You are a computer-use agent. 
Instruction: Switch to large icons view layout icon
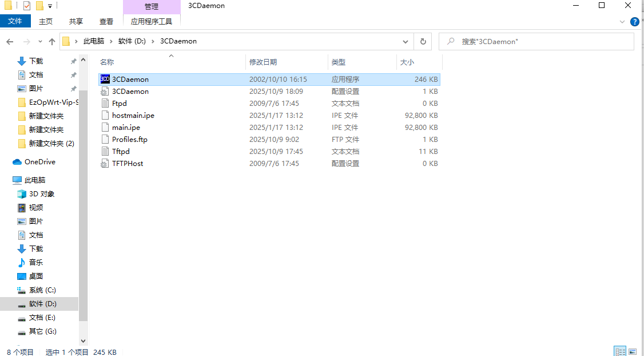[x=633, y=351]
